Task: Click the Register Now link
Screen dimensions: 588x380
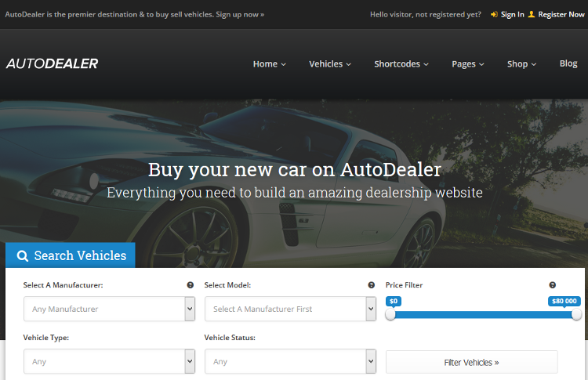Action: coord(561,15)
